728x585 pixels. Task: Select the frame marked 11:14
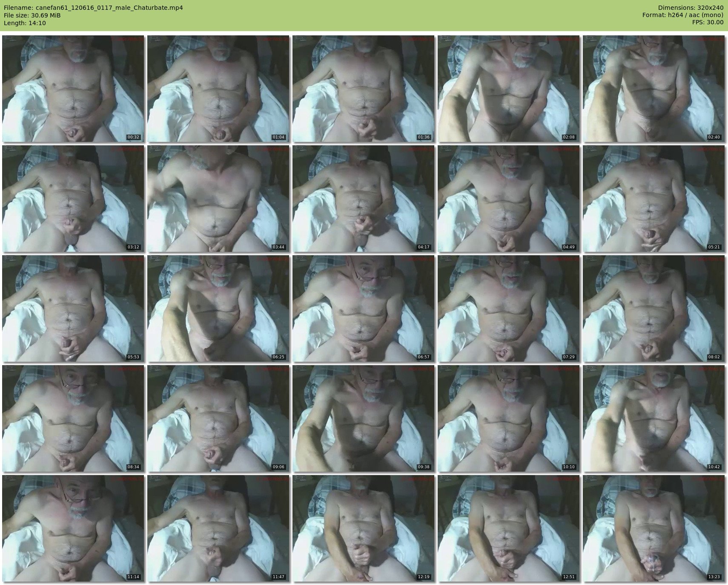point(73,528)
